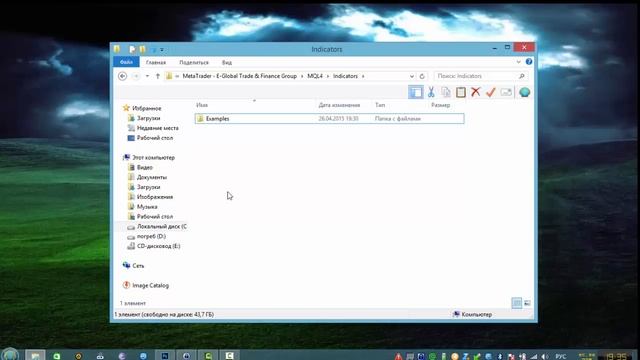Open the Документы folder in the sidebar
Image resolution: width=640 pixels, height=360 pixels.
151,177
